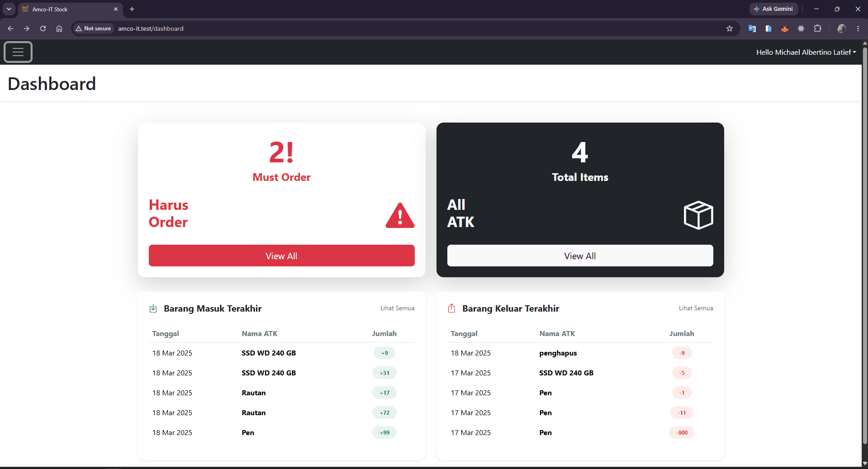The height and width of the screenshot is (469, 868).
Task: Click the Dashboard page heading
Action: (52, 84)
